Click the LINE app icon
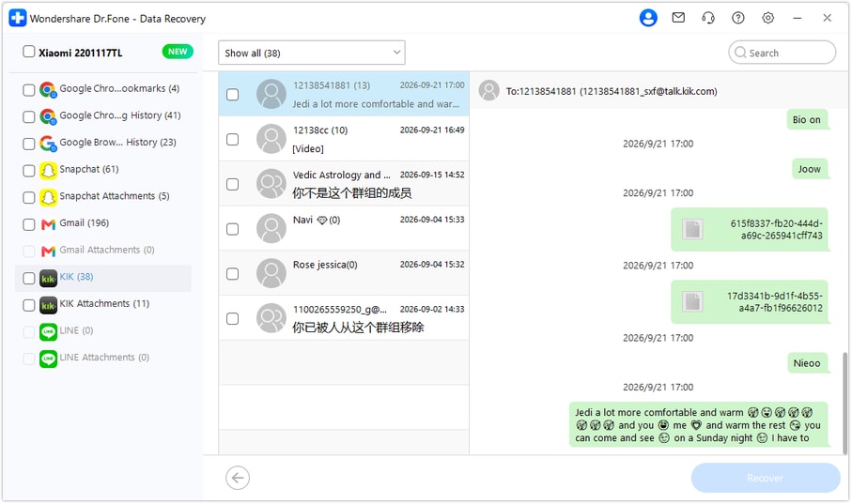 click(x=48, y=332)
